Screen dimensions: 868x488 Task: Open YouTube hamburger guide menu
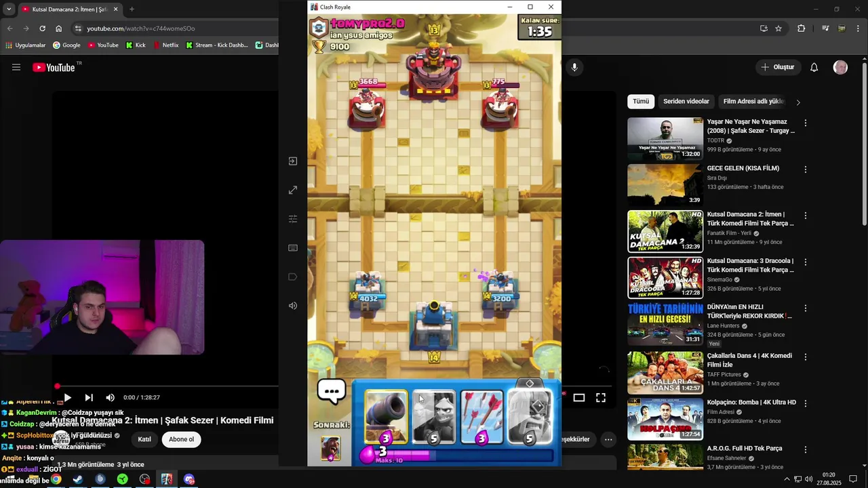(x=16, y=67)
